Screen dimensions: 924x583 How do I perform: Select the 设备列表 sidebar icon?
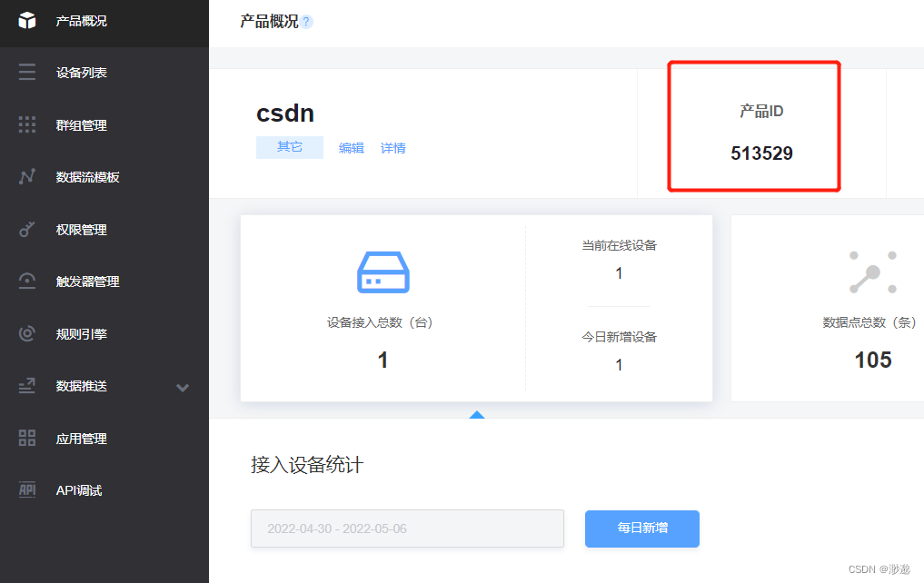click(28, 71)
